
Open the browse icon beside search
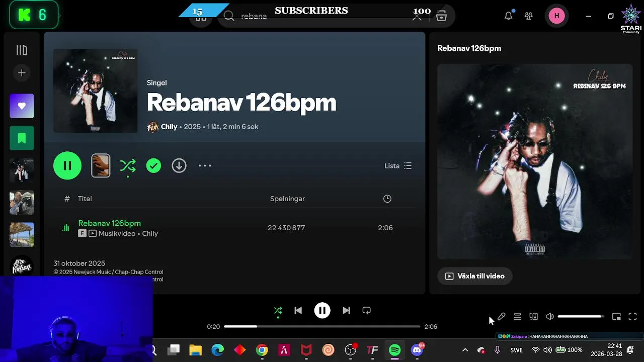pyautogui.click(x=441, y=16)
